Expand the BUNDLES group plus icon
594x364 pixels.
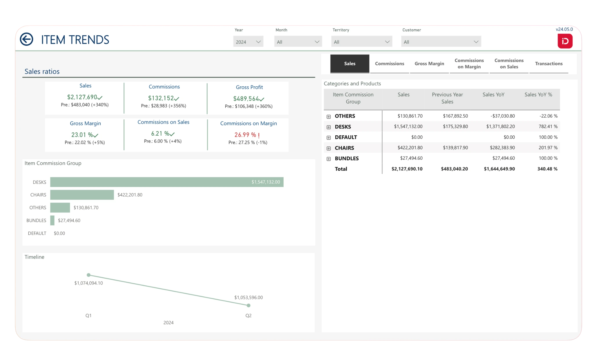tap(329, 159)
